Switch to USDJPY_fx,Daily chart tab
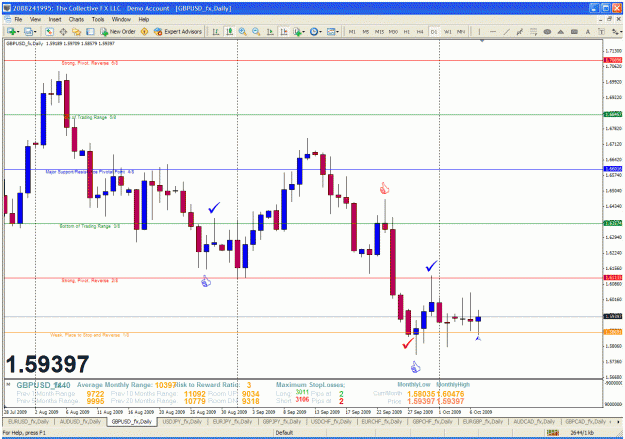The height and width of the screenshot is (439, 625). coord(183,421)
